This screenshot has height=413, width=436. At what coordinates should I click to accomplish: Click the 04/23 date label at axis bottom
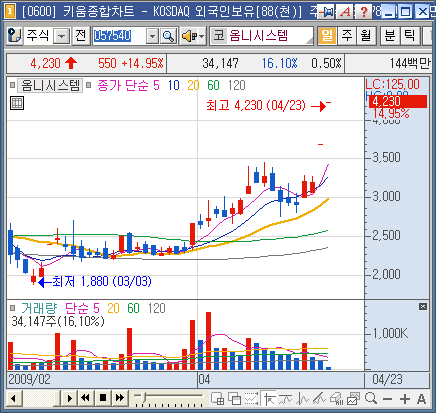(387, 379)
